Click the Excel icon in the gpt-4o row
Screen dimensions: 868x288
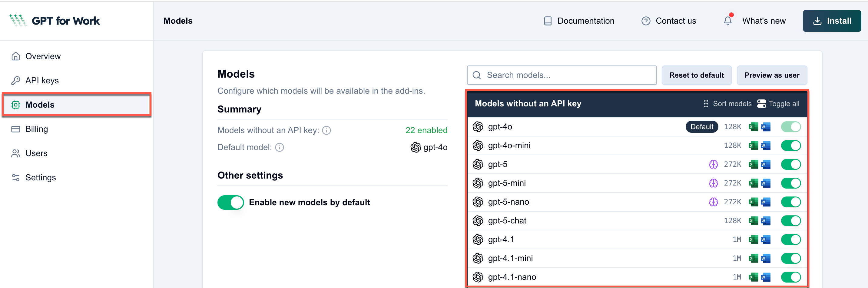pos(753,127)
